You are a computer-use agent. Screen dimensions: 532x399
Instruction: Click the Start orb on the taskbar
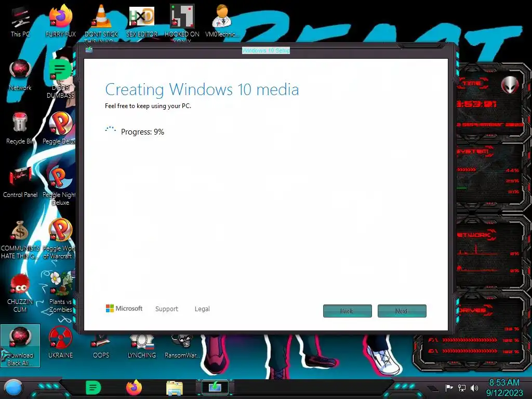tap(13, 388)
